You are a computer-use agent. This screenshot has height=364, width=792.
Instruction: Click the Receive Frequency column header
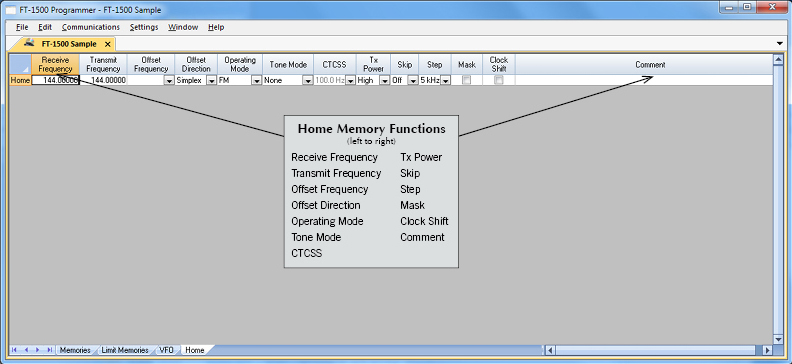point(56,65)
